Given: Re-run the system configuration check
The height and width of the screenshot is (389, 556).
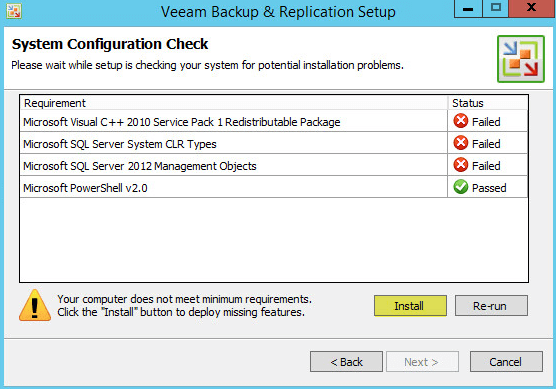Looking at the screenshot, I should click(491, 306).
